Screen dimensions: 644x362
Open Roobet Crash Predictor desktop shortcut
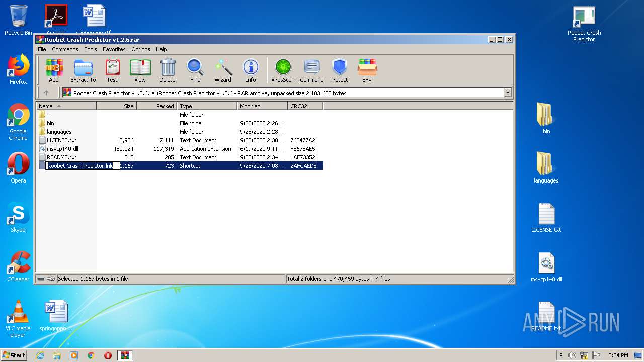tap(584, 23)
